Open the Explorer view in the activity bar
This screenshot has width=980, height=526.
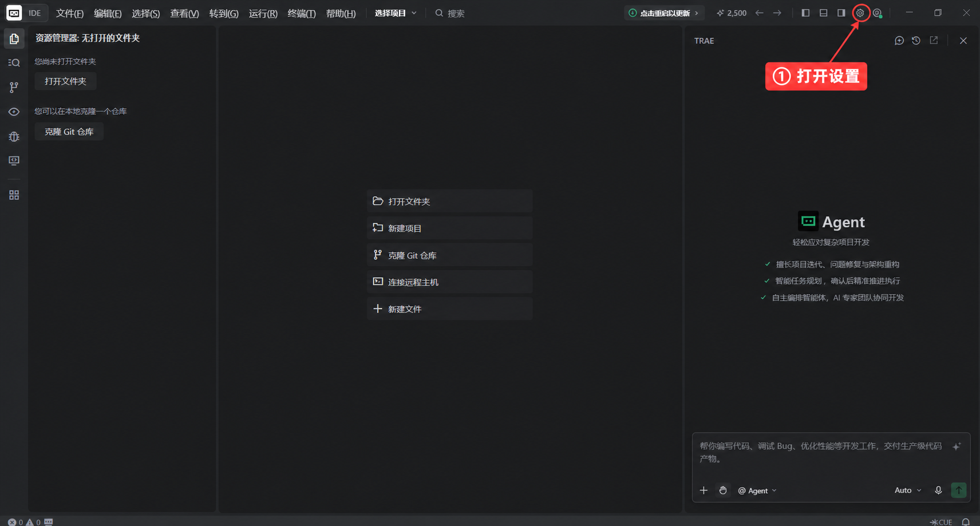pos(14,39)
